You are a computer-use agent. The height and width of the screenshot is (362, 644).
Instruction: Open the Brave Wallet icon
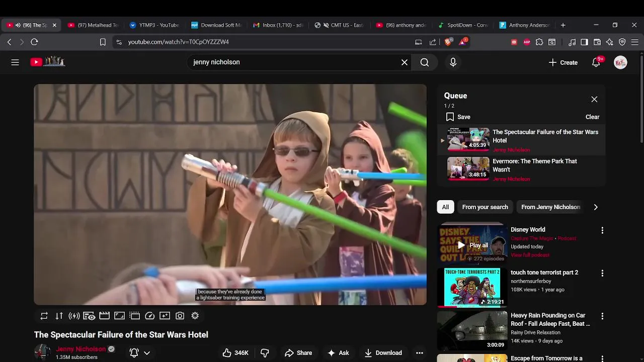coord(597,42)
